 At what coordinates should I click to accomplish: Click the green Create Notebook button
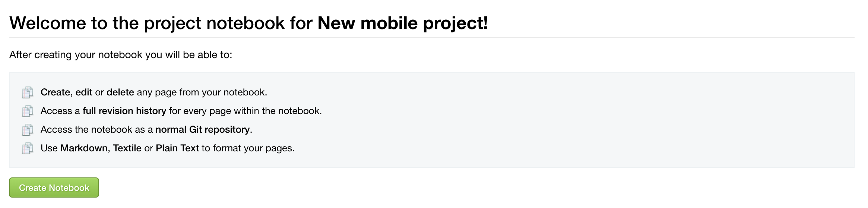click(54, 187)
